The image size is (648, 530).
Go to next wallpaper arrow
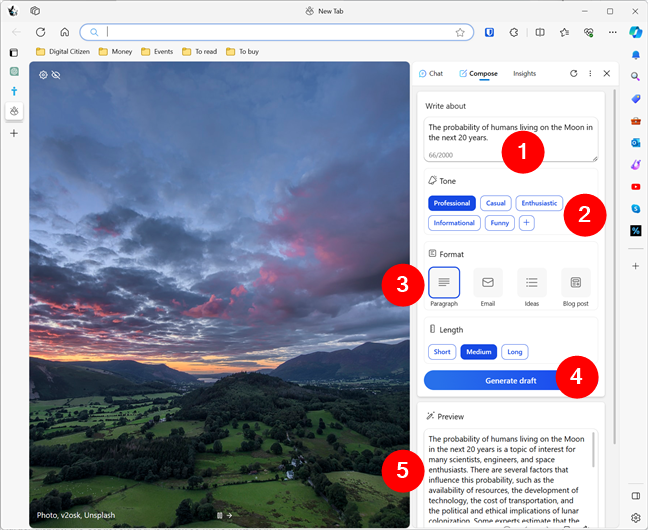tap(229, 516)
